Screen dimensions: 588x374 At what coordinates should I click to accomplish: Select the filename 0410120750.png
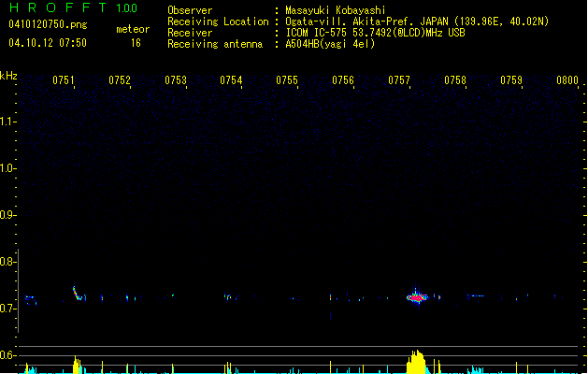[x=48, y=24]
